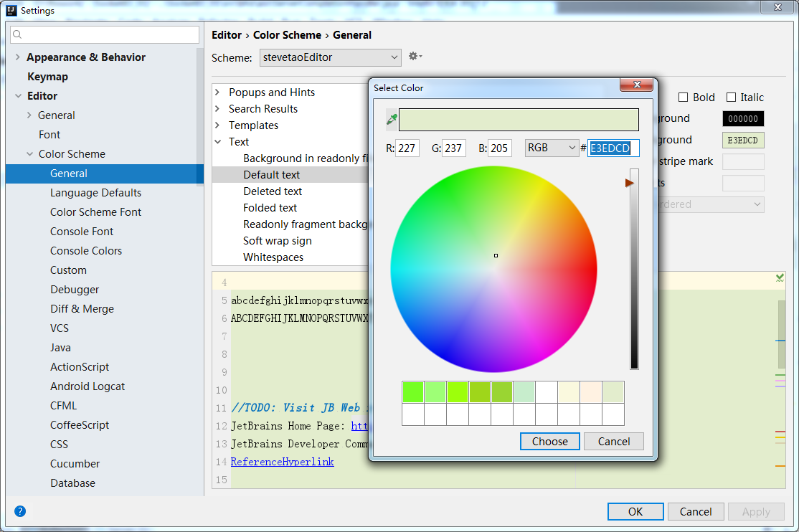Close the Select Color dialog
The image size is (799, 532).
point(636,85)
